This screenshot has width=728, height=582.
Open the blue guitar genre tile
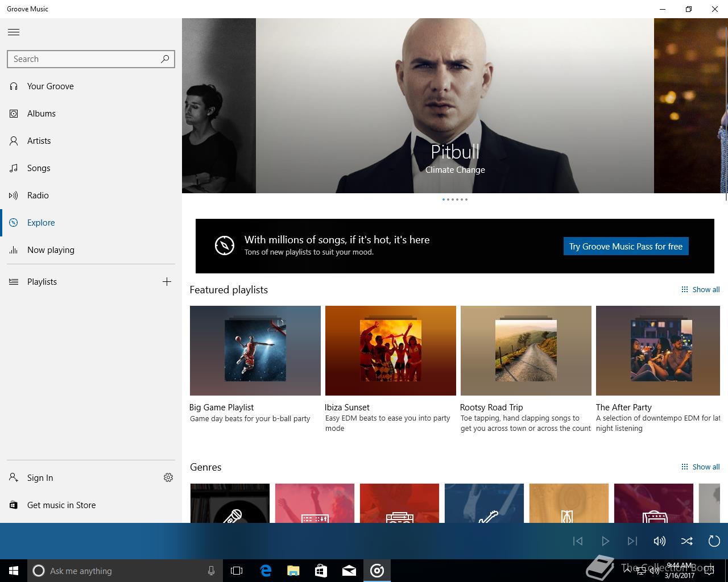[484, 503]
